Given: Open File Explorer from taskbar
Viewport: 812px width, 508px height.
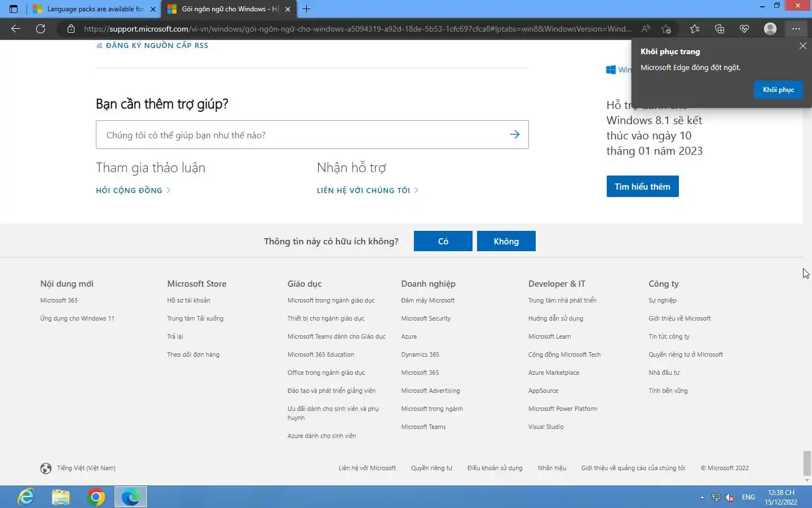Looking at the screenshot, I should point(61,497).
